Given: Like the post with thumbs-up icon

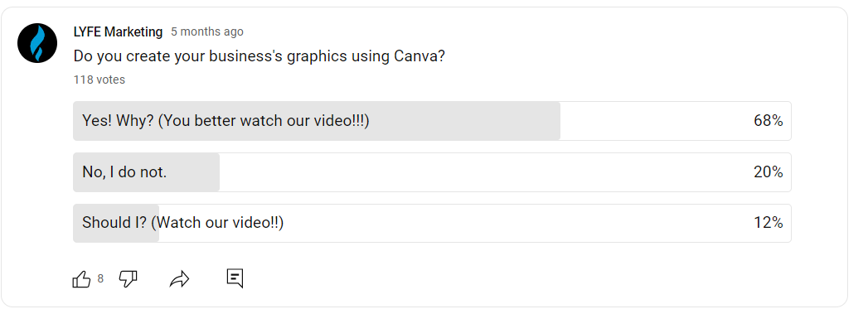Looking at the screenshot, I should [x=81, y=278].
